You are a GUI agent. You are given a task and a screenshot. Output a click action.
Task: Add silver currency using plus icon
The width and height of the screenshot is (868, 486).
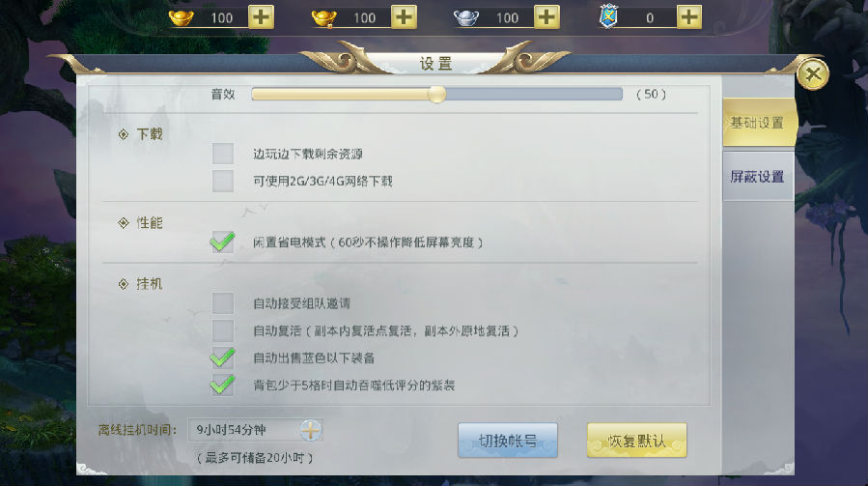point(546,17)
